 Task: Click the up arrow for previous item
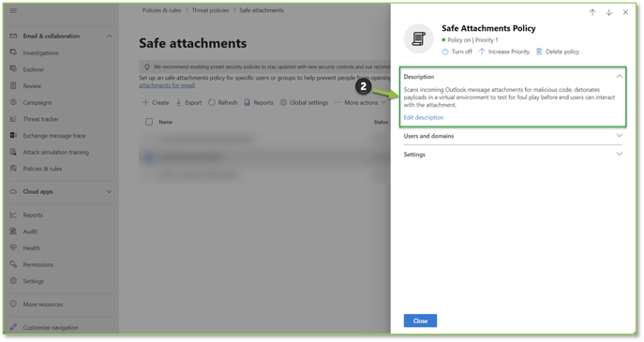[x=592, y=12]
